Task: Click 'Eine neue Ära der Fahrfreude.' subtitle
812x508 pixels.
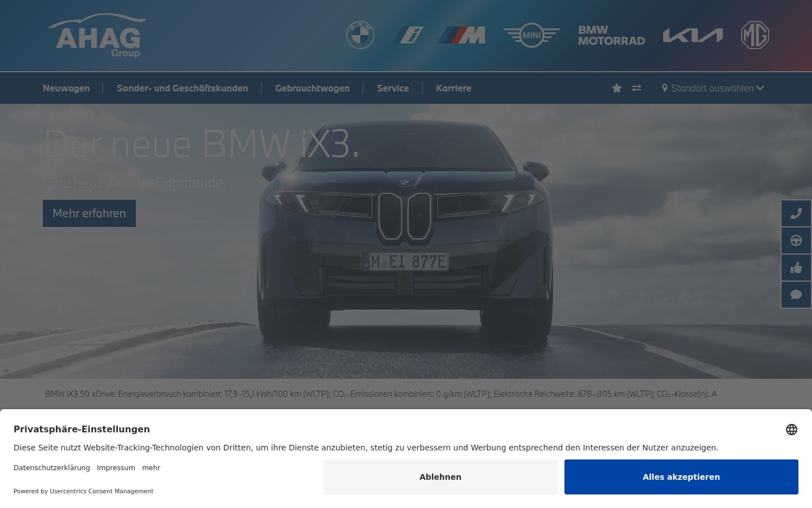Action: pos(134,182)
